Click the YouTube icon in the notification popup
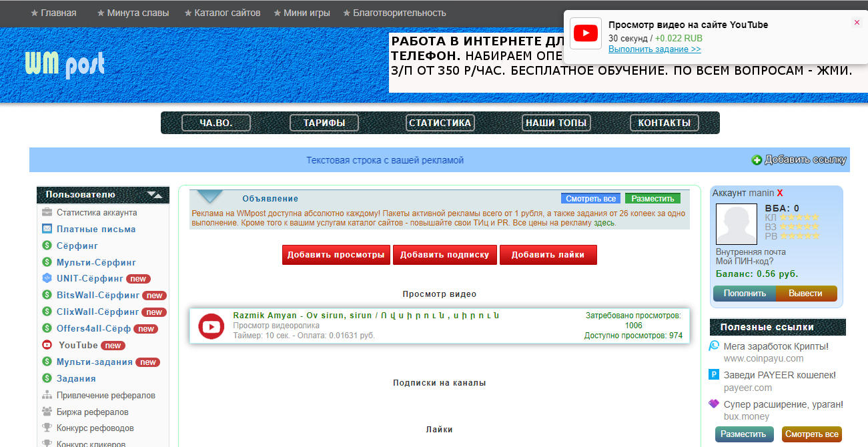Screen dimensions: 868x447 pyautogui.click(x=586, y=33)
